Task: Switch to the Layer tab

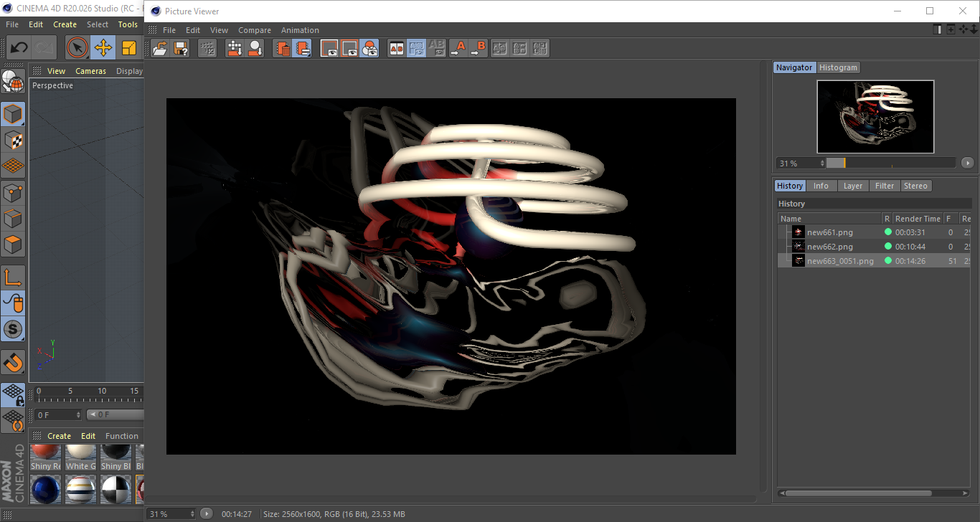Action: 853,186
